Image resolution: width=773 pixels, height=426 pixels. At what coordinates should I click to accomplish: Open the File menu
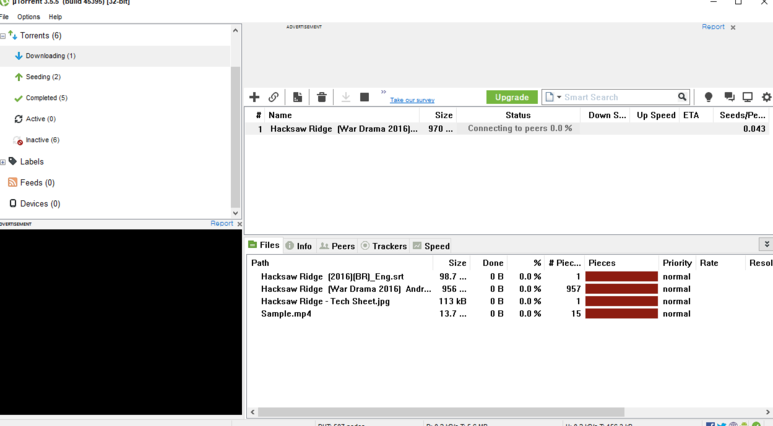(4, 17)
